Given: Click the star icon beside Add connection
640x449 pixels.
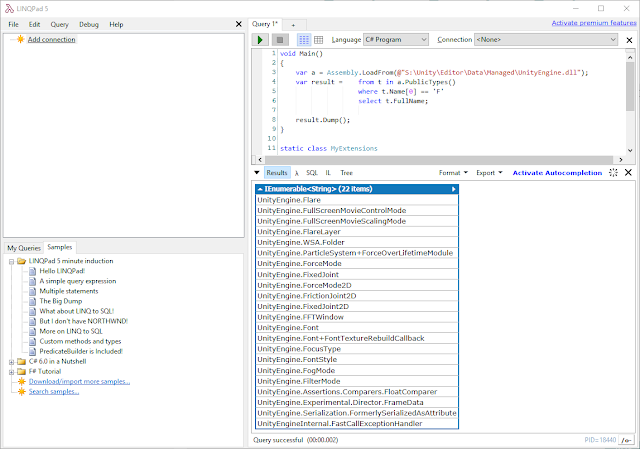Looking at the screenshot, I should pos(20,39).
